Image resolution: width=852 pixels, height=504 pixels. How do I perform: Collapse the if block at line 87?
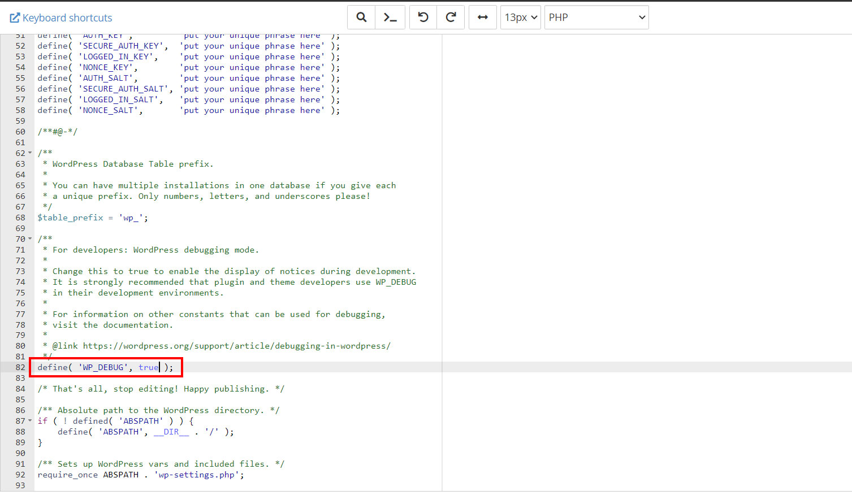(x=30, y=421)
